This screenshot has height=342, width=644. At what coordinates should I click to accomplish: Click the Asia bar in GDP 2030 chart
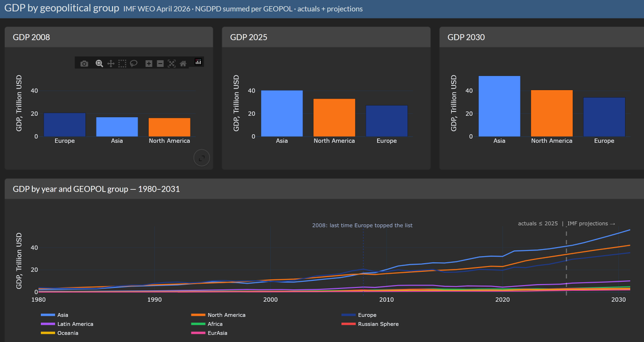499,106
